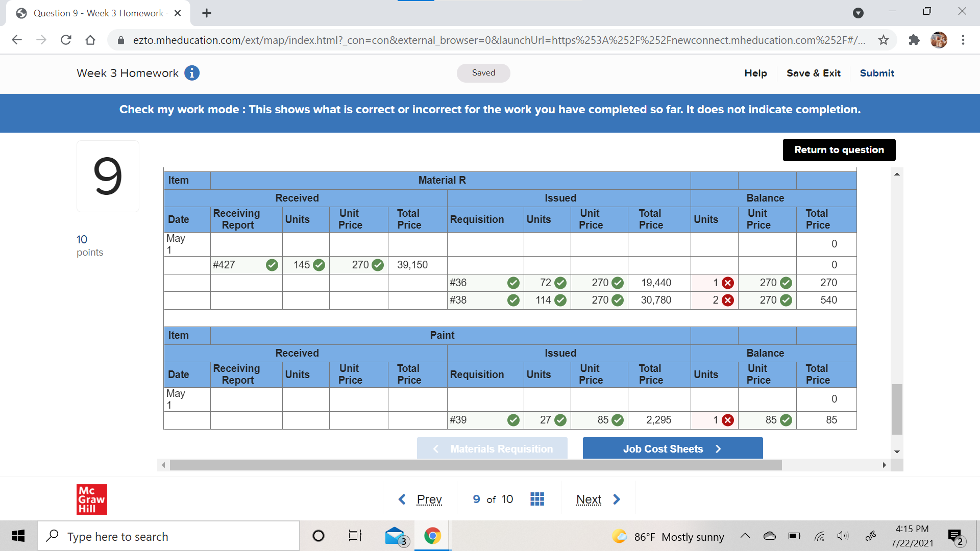
Task: Open the question navigation grid icon
Action: [x=537, y=499]
